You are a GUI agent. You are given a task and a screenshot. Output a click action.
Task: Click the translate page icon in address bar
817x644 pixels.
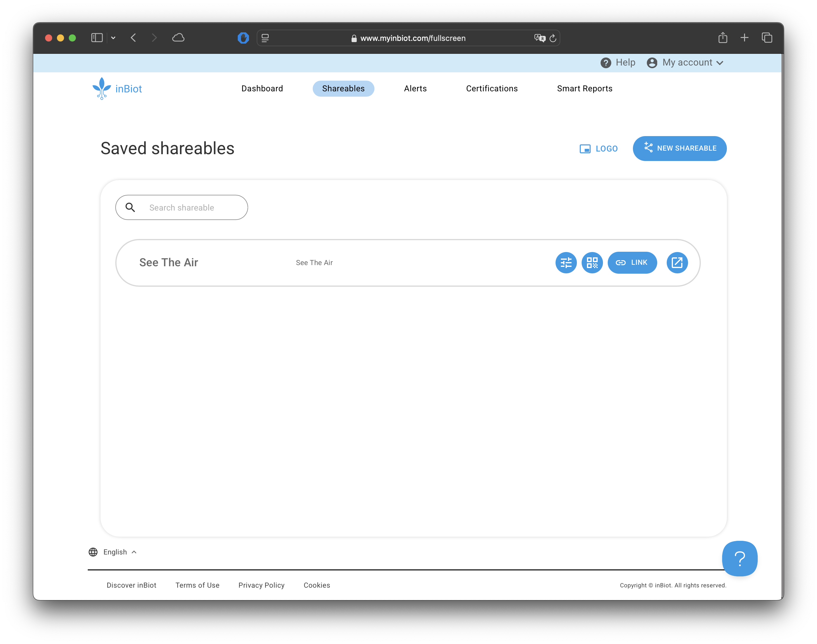tap(540, 38)
